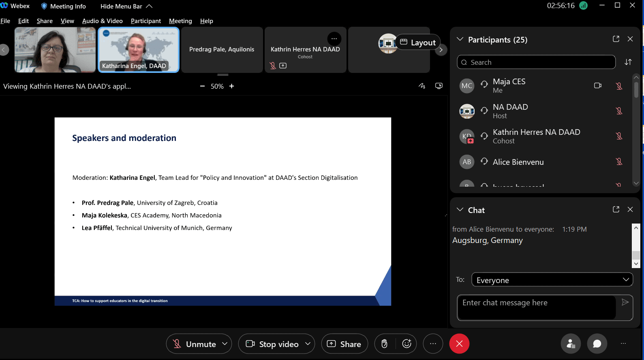
Task: Pop out the Participants panel
Action: point(616,39)
